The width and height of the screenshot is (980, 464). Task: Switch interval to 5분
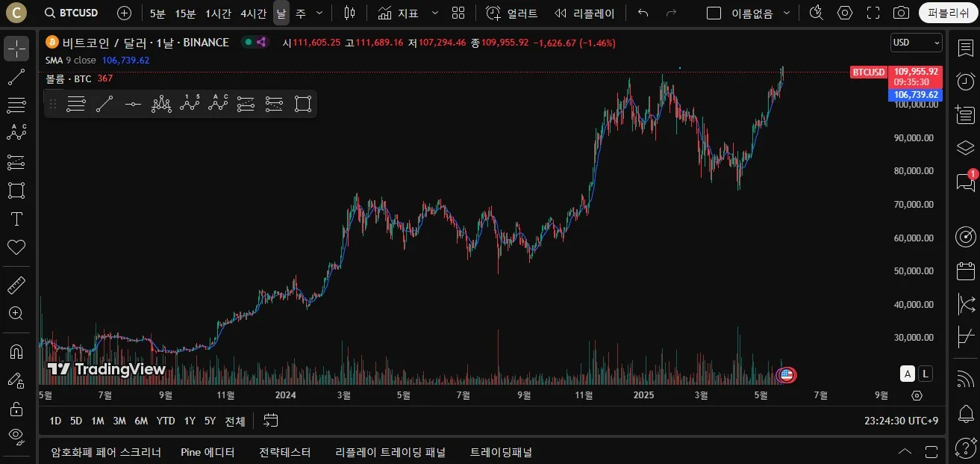pyautogui.click(x=157, y=13)
